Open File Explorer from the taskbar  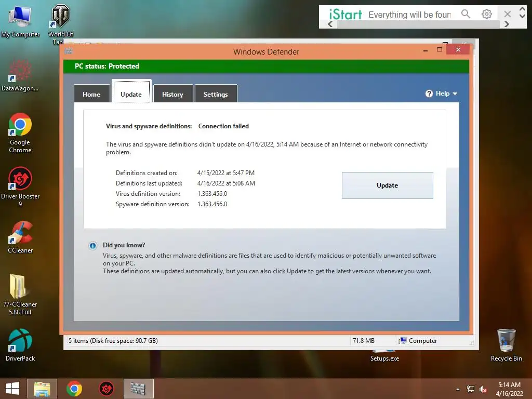click(42, 389)
